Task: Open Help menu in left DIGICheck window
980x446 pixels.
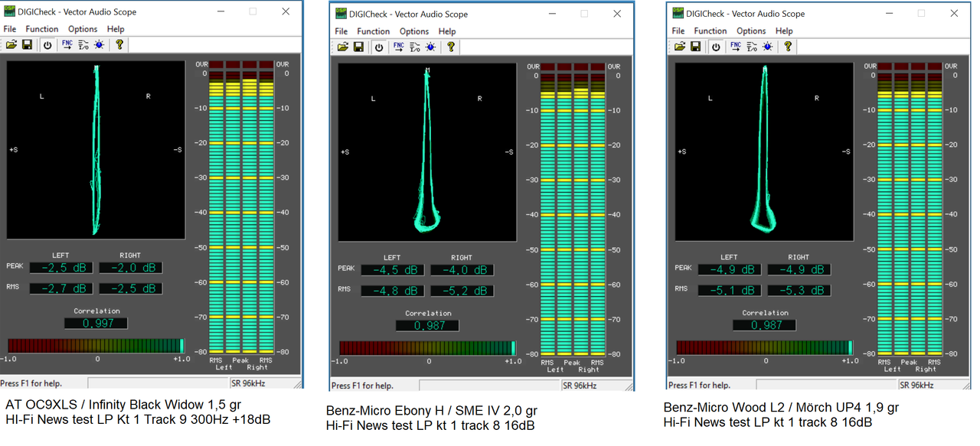Action: 116,29
